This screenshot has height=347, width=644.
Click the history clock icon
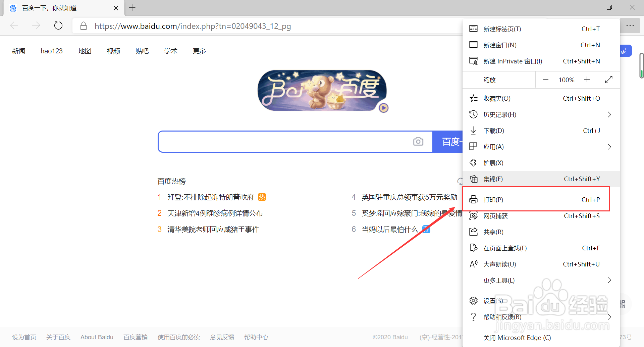coord(473,114)
